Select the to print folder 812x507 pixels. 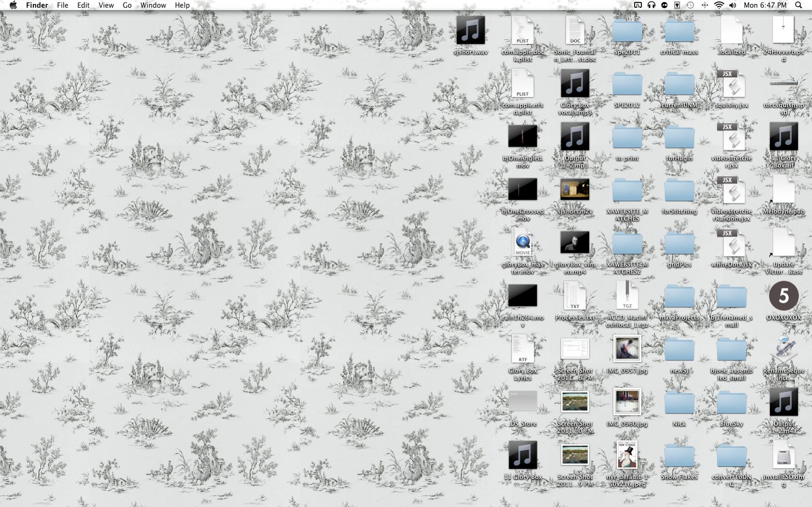pos(627,138)
